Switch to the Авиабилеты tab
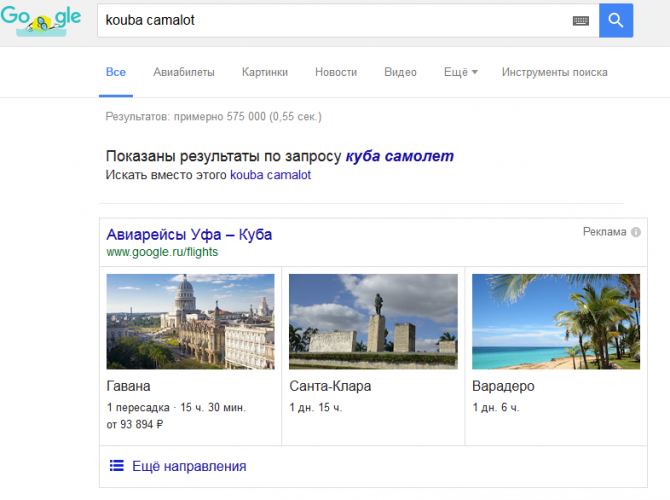The height and width of the screenshot is (500, 670). coord(182,72)
